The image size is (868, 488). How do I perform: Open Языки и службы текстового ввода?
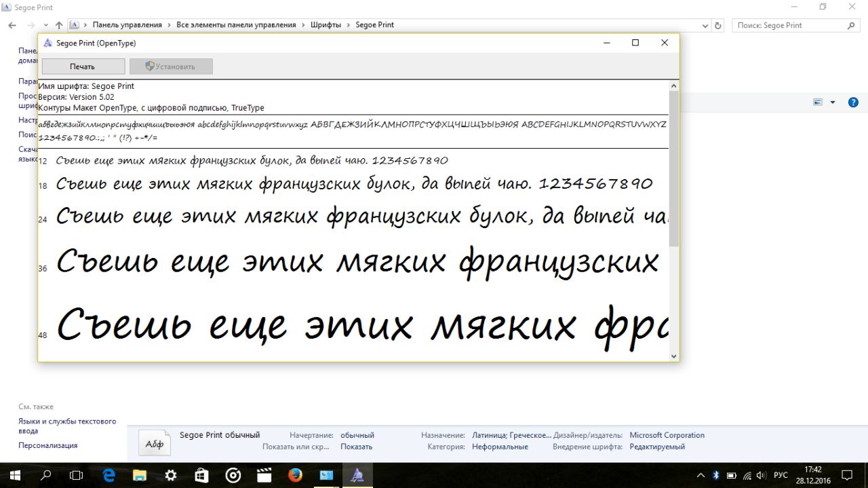click(x=67, y=426)
